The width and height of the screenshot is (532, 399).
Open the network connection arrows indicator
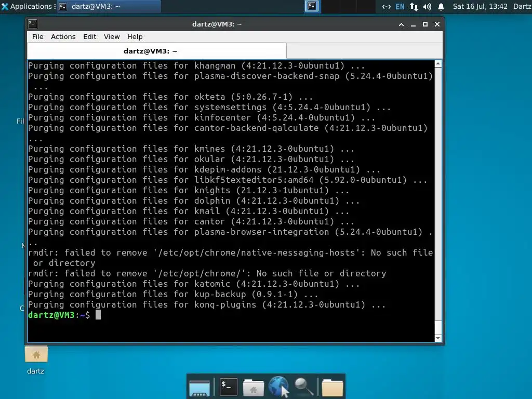(x=386, y=6)
